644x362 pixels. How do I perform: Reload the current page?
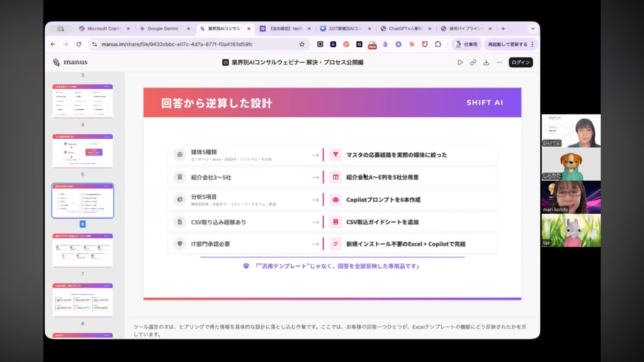point(79,44)
